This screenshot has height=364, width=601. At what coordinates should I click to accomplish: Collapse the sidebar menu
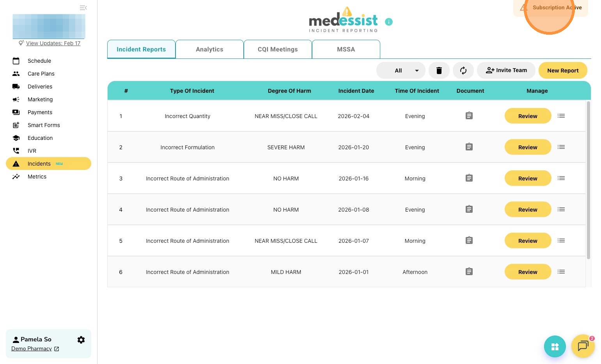point(83,8)
